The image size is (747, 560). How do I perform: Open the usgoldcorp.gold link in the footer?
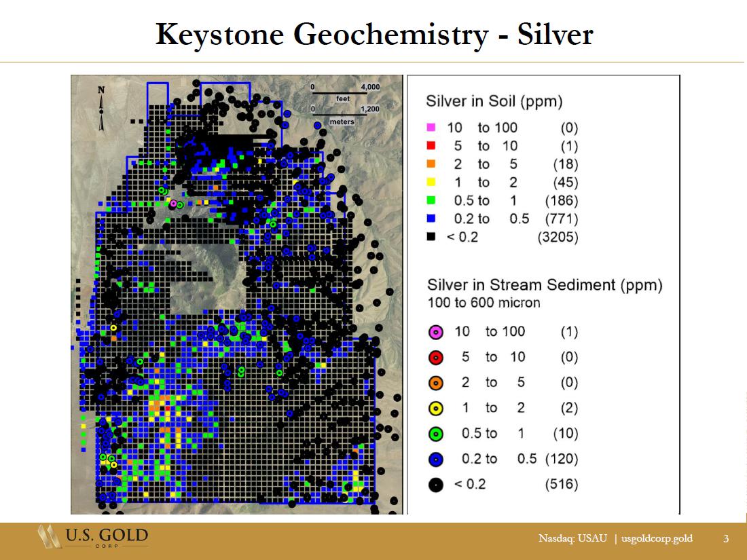point(657,538)
